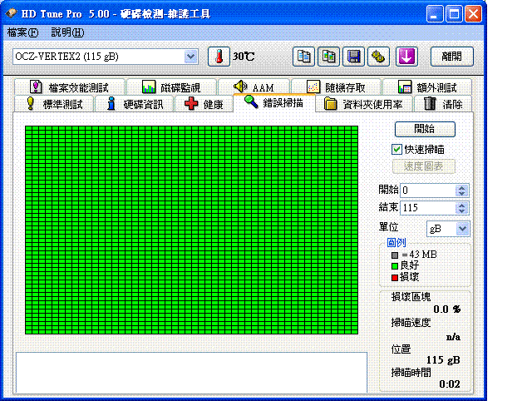Screen dimensions: 532x401
Task: Select the 錯誤掃描 tab
Action: (x=274, y=102)
